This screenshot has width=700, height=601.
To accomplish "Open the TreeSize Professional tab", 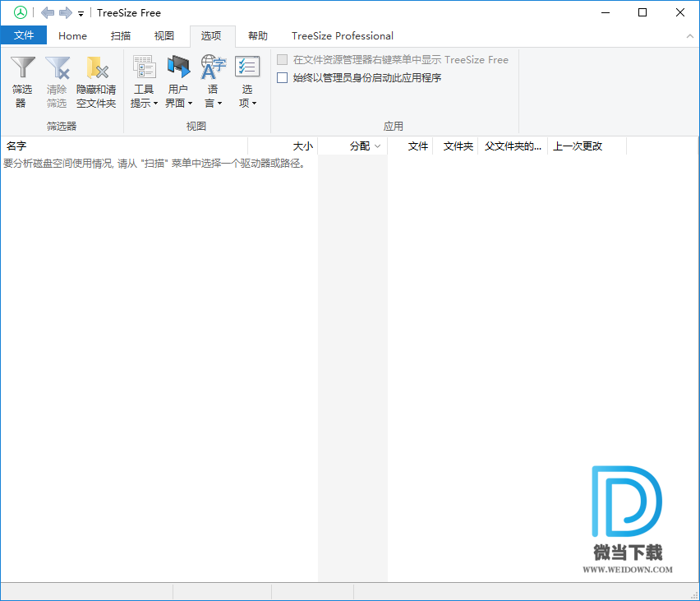I will click(343, 35).
